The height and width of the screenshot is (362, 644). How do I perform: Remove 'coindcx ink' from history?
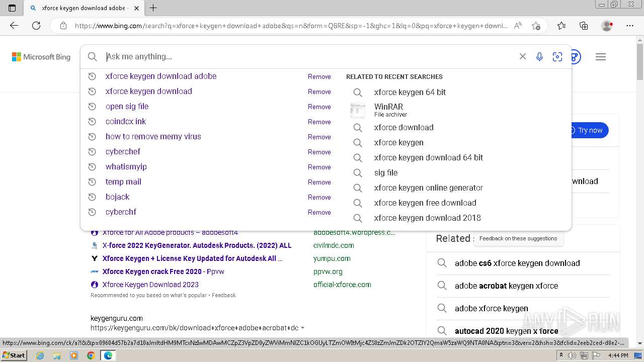point(319,122)
